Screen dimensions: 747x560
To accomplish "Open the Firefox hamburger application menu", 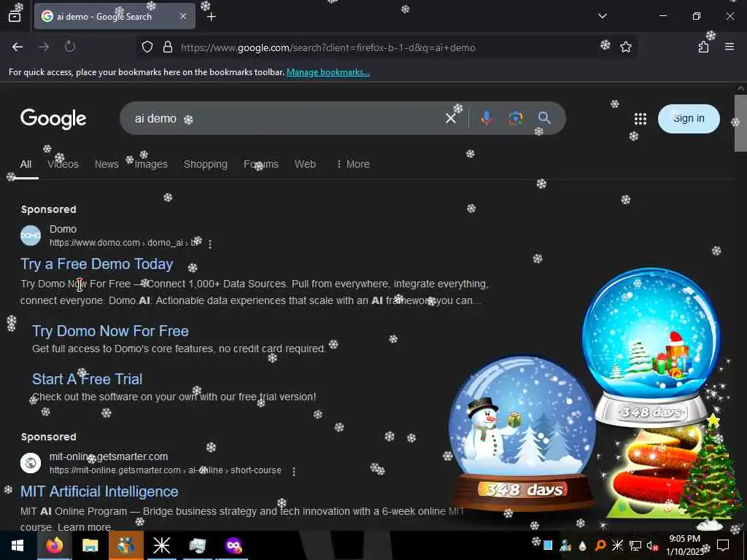I will pyautogui.click(x=729, y=47).
